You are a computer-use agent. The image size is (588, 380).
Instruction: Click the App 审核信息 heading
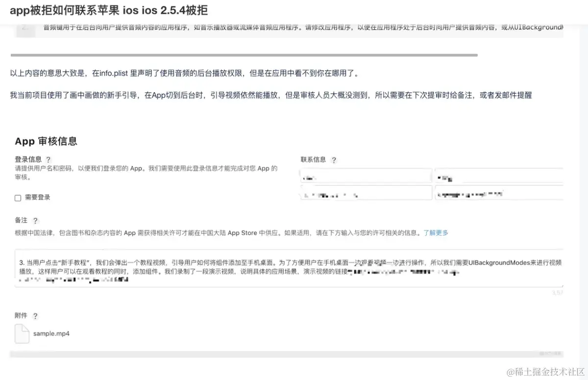46,142
